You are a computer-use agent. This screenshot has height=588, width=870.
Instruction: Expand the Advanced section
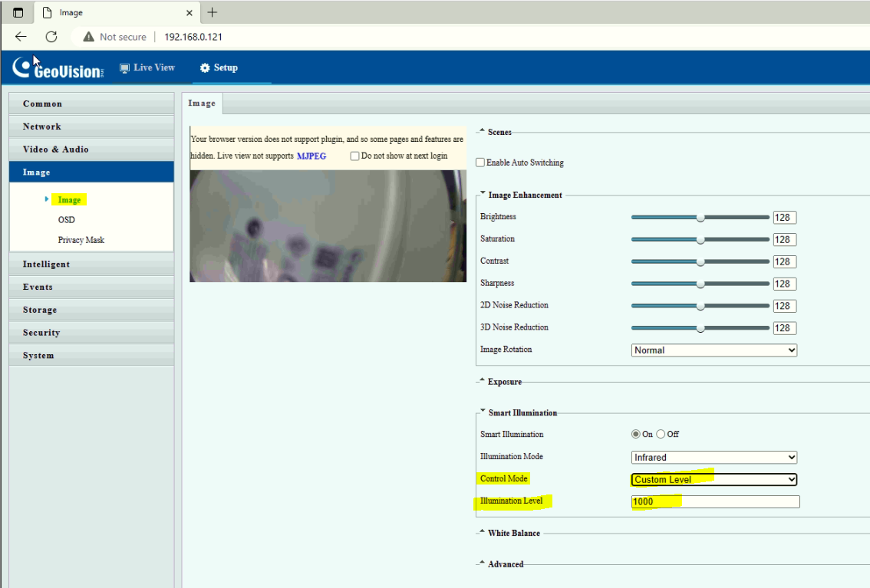point(482,563)
